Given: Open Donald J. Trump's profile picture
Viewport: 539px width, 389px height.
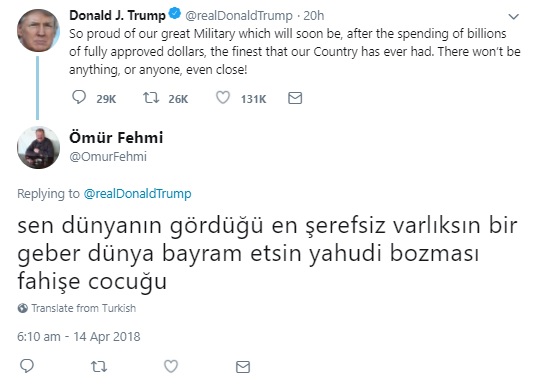Looking at the screenshot, I should (38, 31).
